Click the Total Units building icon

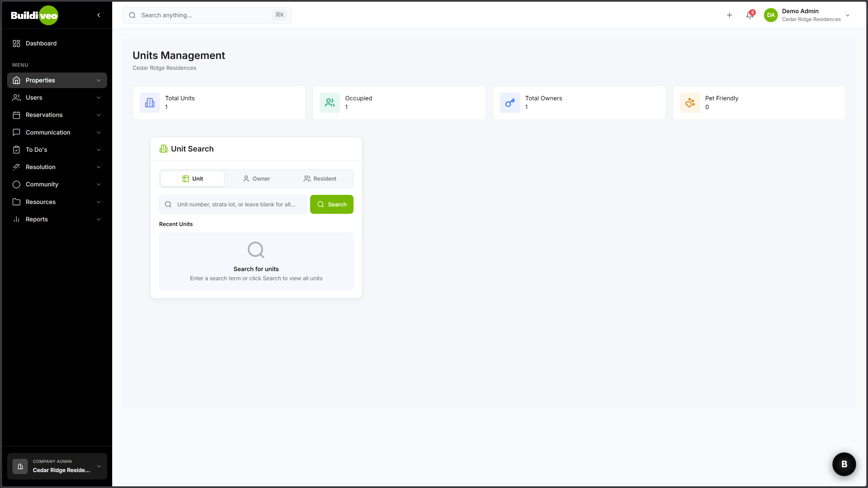click(x=150, y=103)
